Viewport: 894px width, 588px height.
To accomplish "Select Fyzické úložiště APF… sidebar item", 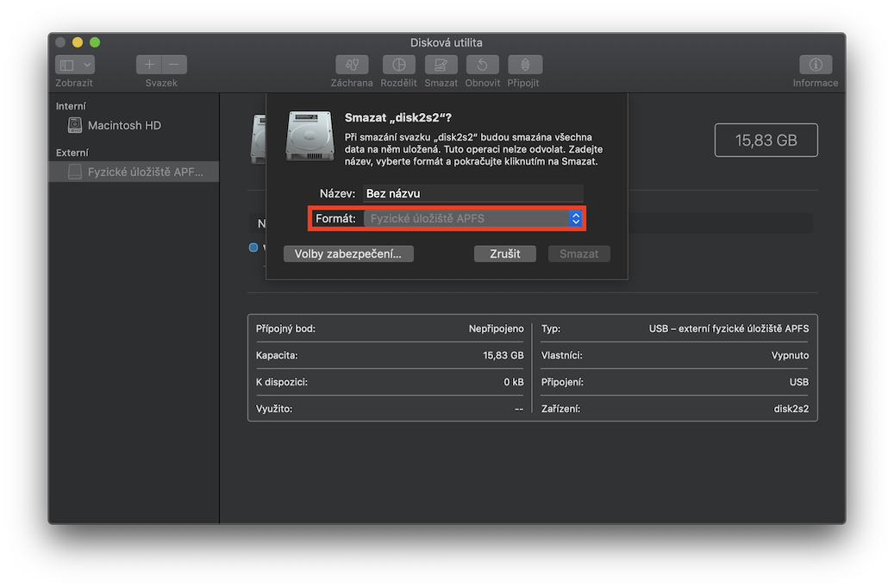I will 134,172.
